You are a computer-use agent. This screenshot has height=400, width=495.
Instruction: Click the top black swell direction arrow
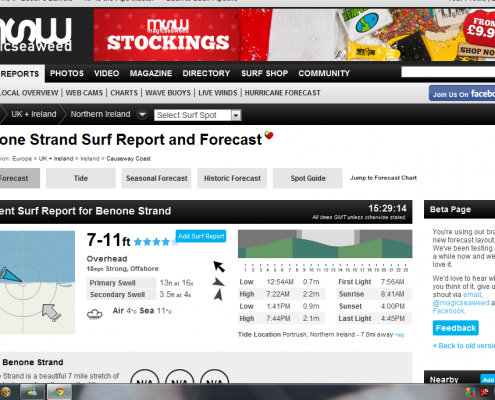tap(219, 267)
